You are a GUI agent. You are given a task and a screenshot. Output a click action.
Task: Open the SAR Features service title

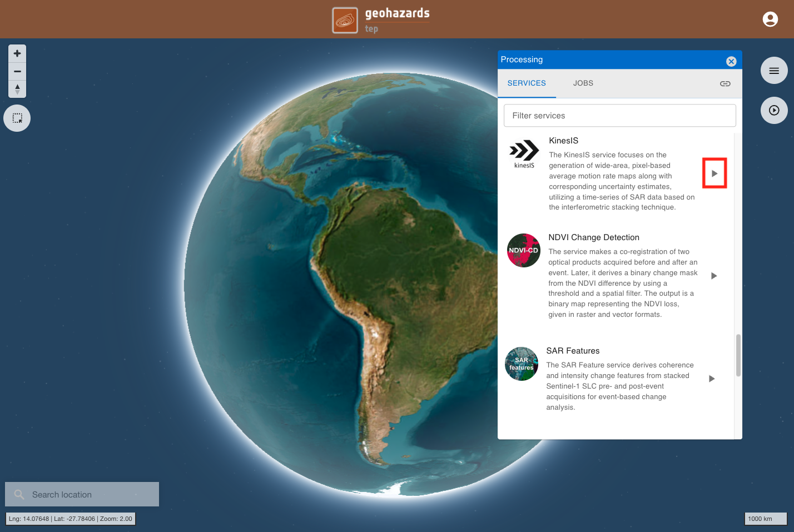coord(573,351)
